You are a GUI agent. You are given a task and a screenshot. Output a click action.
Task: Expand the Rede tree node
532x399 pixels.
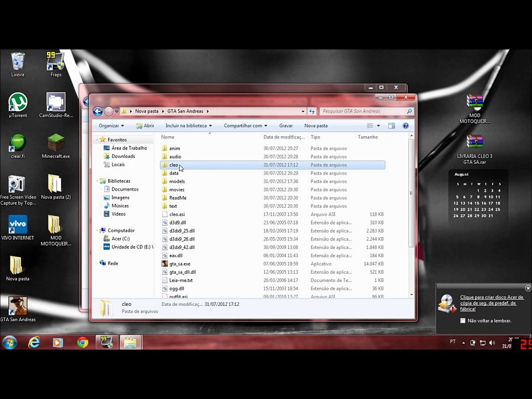96,263
